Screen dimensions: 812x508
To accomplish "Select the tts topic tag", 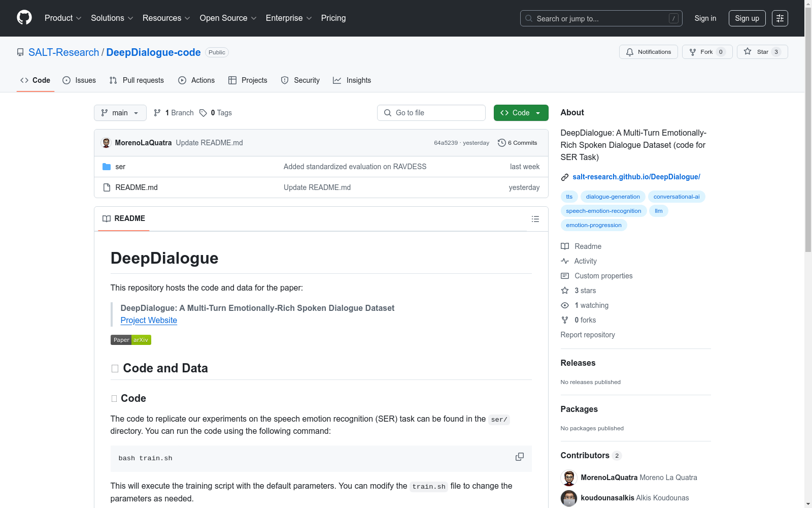I will pos(569,197).
